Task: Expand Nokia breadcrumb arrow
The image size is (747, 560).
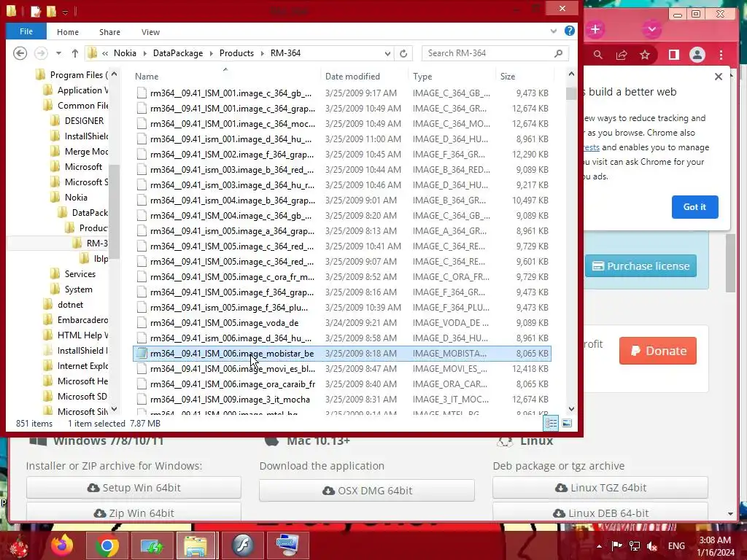Action: 145,53
